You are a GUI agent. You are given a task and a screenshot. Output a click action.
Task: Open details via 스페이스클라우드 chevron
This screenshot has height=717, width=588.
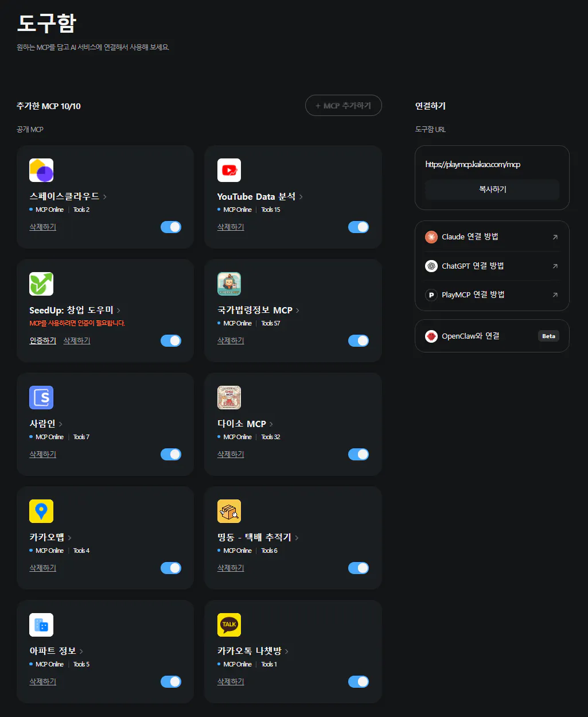pyautogui.click(x=105, y=197)
